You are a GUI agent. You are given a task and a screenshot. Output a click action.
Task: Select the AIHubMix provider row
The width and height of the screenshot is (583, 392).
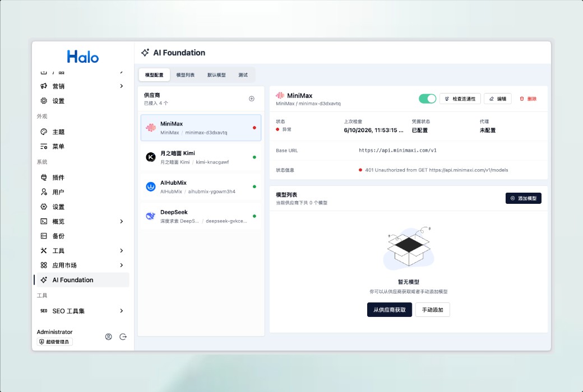201,186
